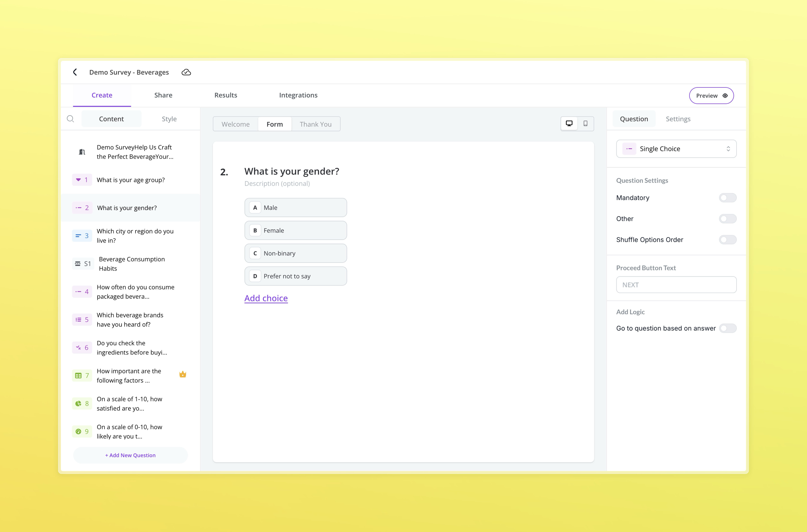Viewport: 807px width, 532px height.
Task: Select sidebar item Which beverage brands
Action: coord(130,320)
